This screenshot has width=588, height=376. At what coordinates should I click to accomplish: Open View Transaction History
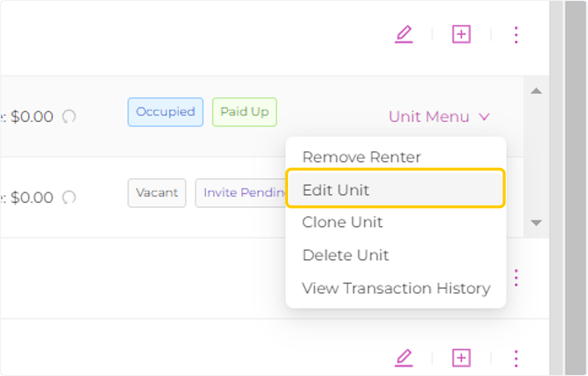click(396, 288)
